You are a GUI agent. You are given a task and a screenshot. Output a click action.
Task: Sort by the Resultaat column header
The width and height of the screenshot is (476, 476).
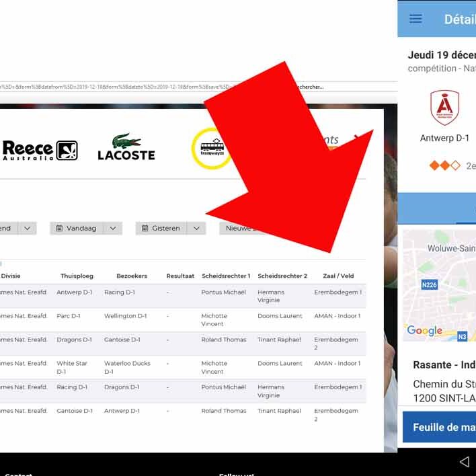point(180,276)
